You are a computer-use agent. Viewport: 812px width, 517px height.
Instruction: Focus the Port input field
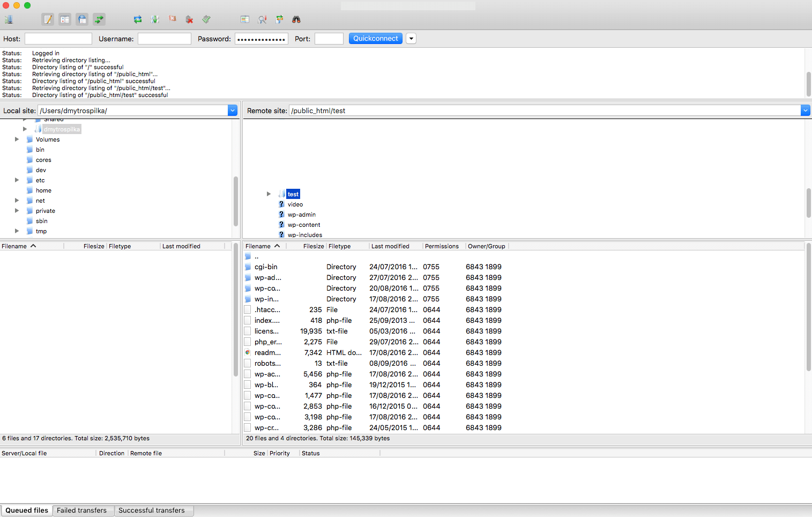coord(329,39)
